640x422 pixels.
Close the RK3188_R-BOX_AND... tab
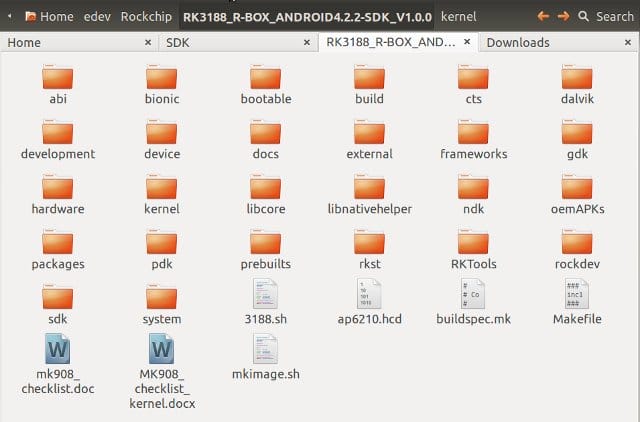(x=467, y=42)
